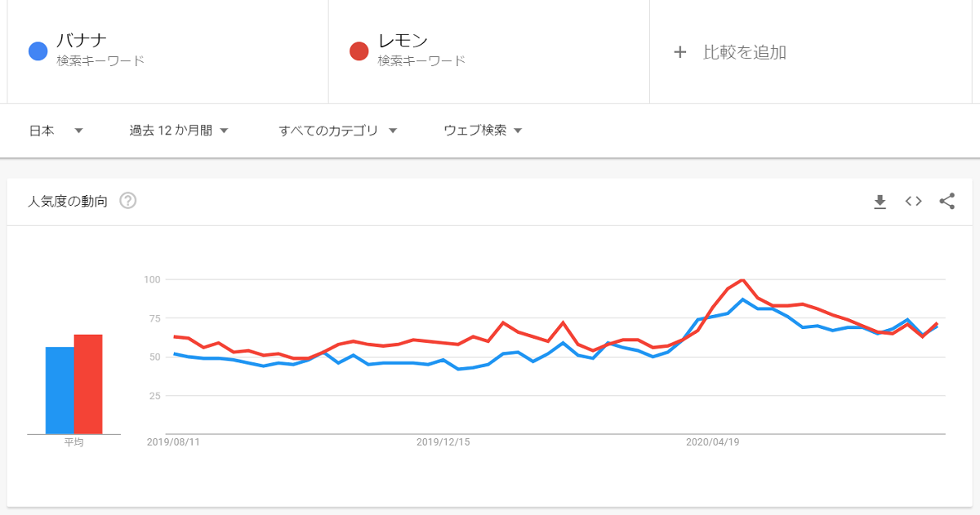Expand the 過去 12 か月間 time range

(x=178, y=131)
